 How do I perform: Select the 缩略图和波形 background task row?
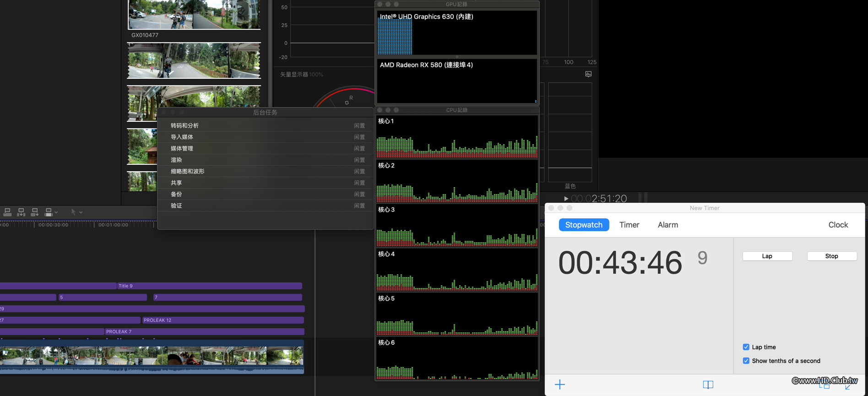265,171
